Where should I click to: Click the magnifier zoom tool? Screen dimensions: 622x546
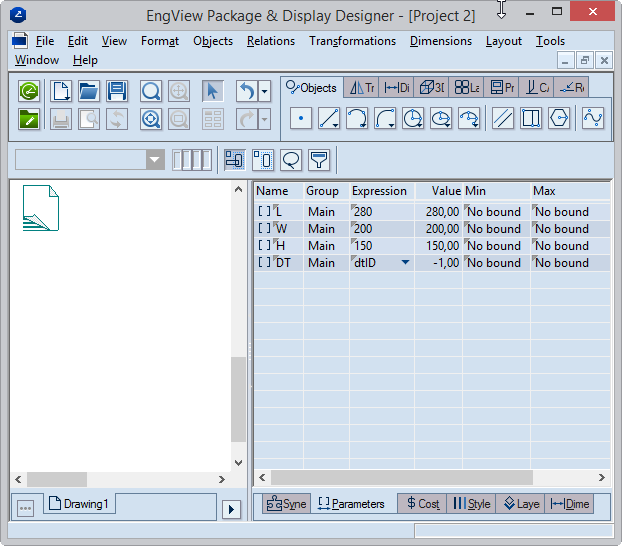pyautogui.click(x=151, y=91)
